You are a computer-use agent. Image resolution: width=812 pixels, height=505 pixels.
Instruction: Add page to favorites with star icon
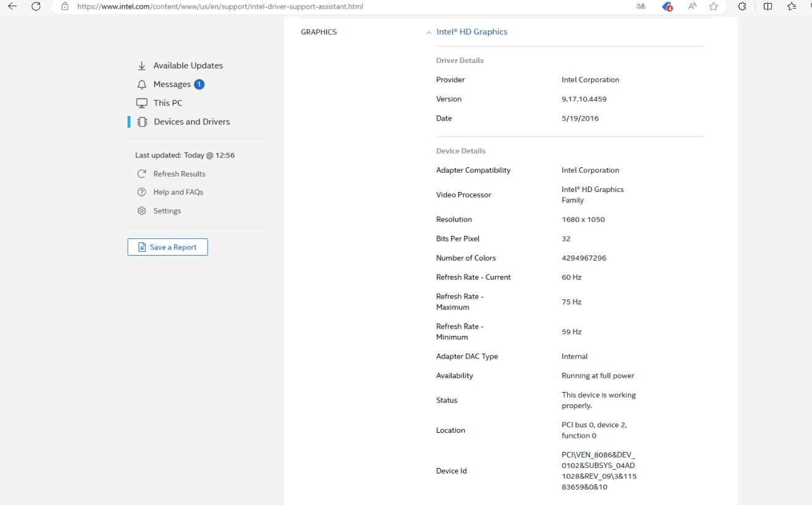pos(714,6)
